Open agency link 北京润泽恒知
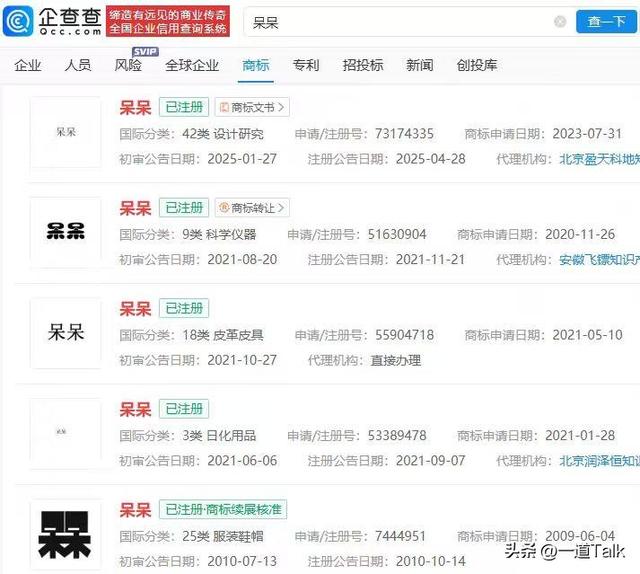This screenshot has width=640, height=574. (x=599, y=461)
